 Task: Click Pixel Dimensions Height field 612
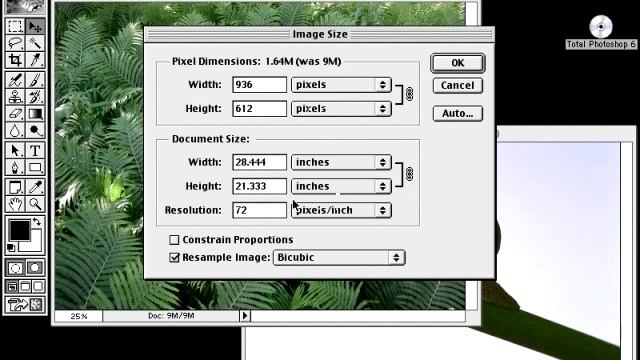[260, 109]
